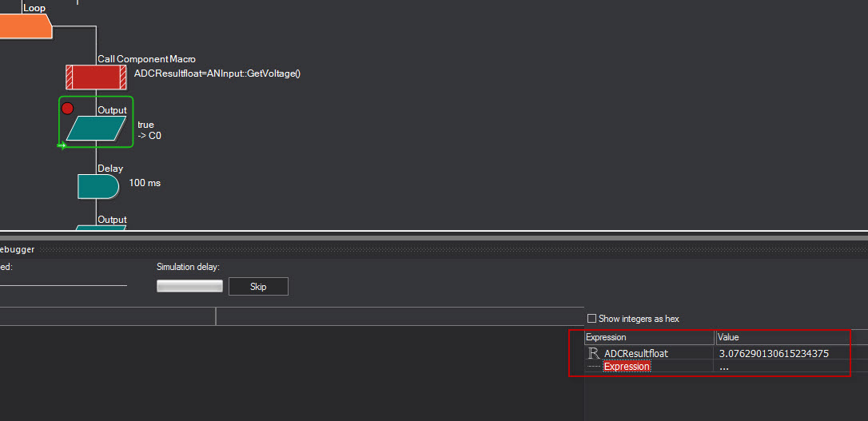Click the true -> C0 output label
This screenshot has height=421, width=868.
coord(149,129)
